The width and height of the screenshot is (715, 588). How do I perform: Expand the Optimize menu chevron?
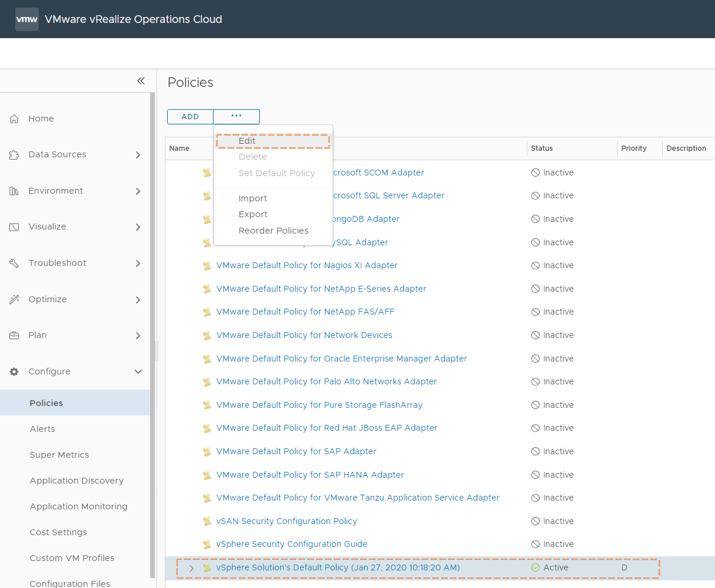pos(138,300)
